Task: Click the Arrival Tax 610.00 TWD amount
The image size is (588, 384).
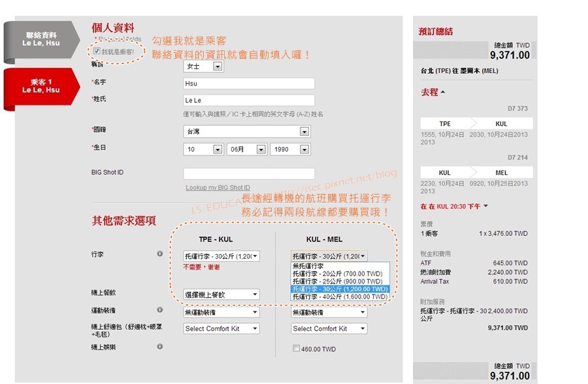Action: point(510,281)
